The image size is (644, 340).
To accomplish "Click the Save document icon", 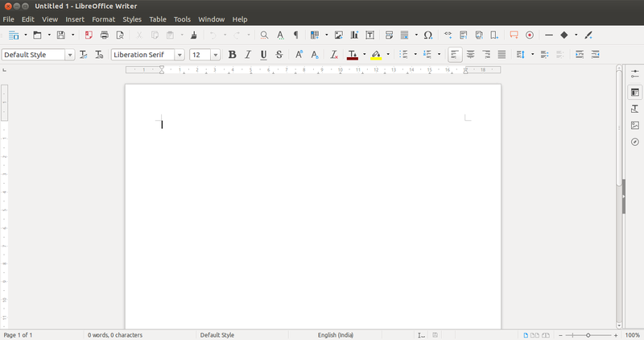I will [61, 35].
